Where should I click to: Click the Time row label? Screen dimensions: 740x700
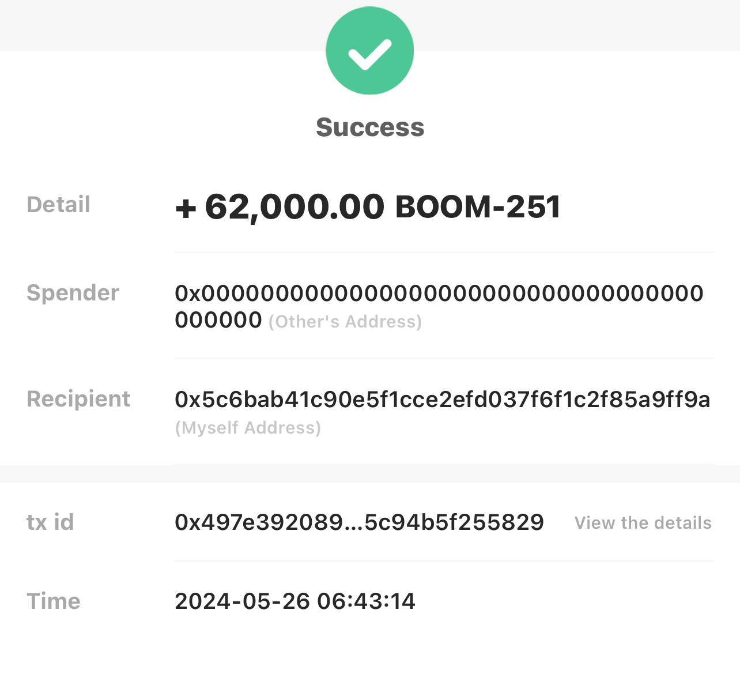click(x=54, y=601)
